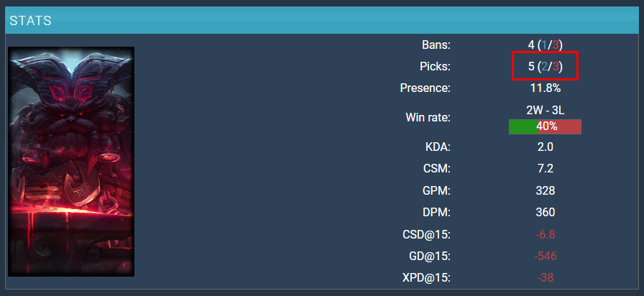Click the Ornn champion splash image
The width and height of the screenshot is (644, 296).
click(71, 162)
